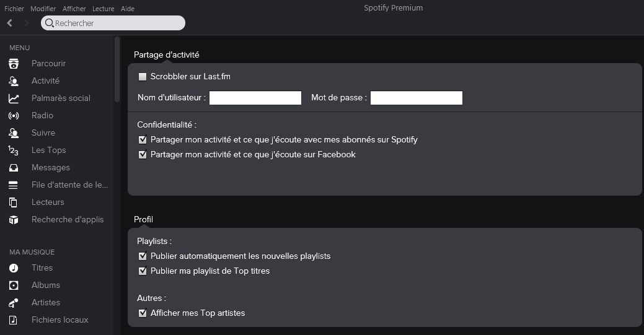This screenshot has height=335, width=644.
Task: Click the Activité icon in sidebar
Action: (x=13, y=81)
